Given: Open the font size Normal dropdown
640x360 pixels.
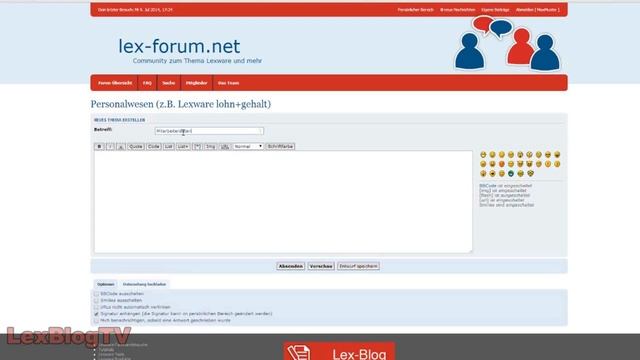Looking at the screenshot, I should coord(248,147).
